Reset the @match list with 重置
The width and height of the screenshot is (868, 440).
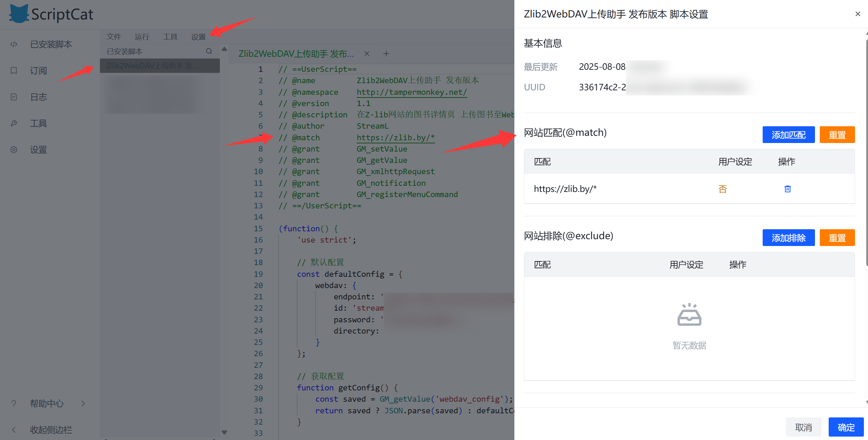[837, 135]
